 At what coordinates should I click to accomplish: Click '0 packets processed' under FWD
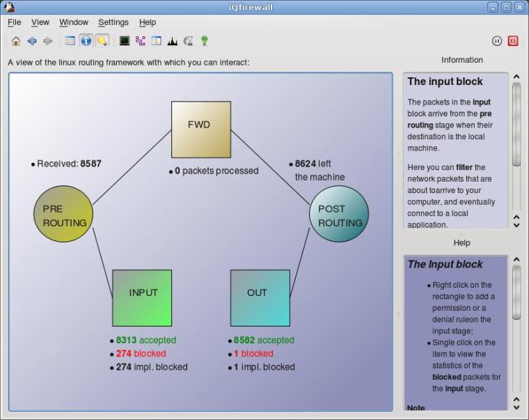216,171
